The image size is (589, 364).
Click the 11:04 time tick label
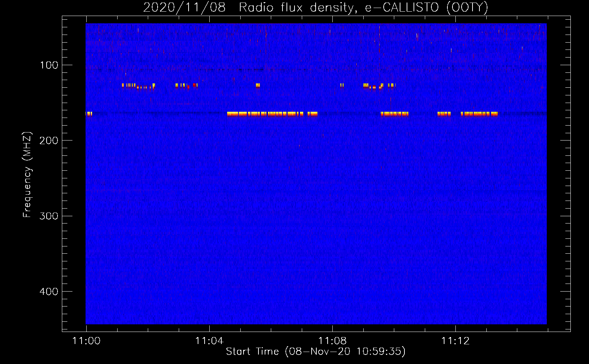[209, 341]
